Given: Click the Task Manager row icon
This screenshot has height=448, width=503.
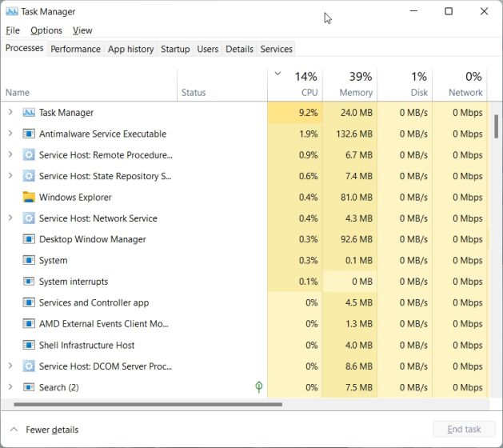Looking at the screenshot, I should pos(29,113).
